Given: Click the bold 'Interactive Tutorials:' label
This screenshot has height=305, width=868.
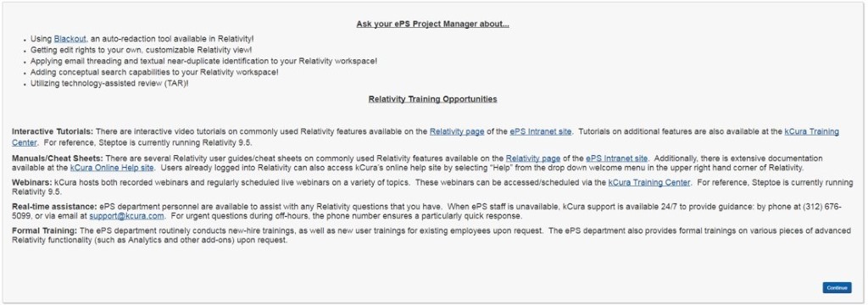Looking at the screenshot, I should click(53, 131).
